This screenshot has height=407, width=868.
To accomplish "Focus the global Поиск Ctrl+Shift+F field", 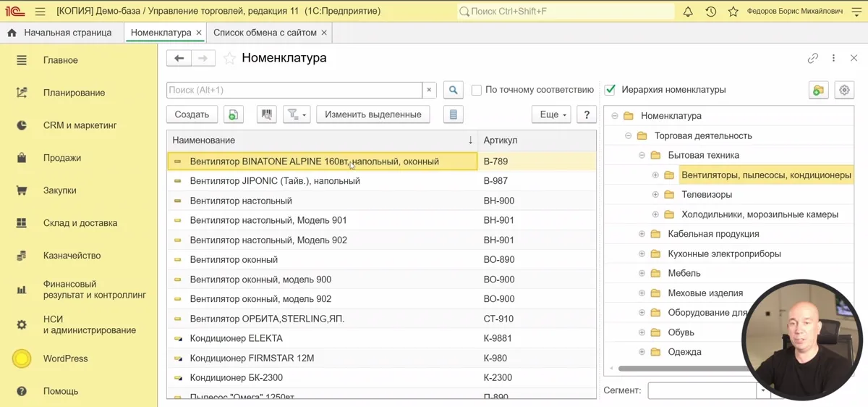I will click(565, 12).
